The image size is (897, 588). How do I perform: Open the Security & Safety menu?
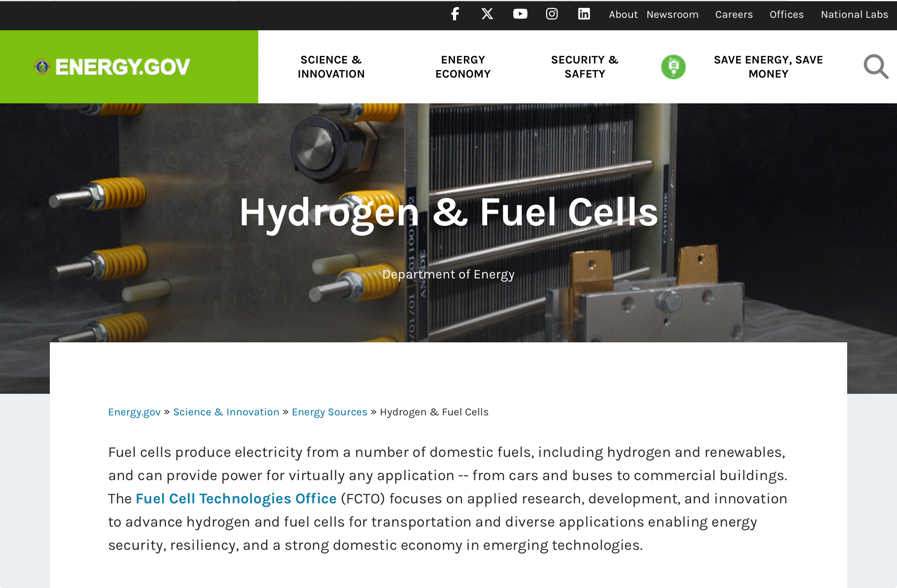tap(585, 67)
